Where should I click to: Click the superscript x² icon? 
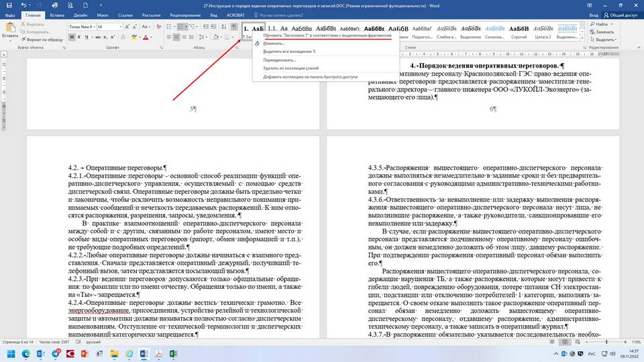(113, 38)
